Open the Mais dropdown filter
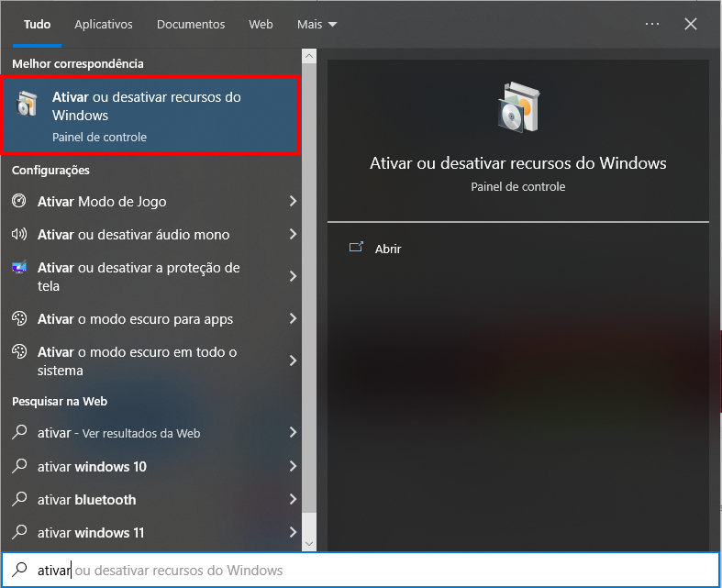Image resolution: width=722 pixels, height=588 pixels. [x=317, y=25]
